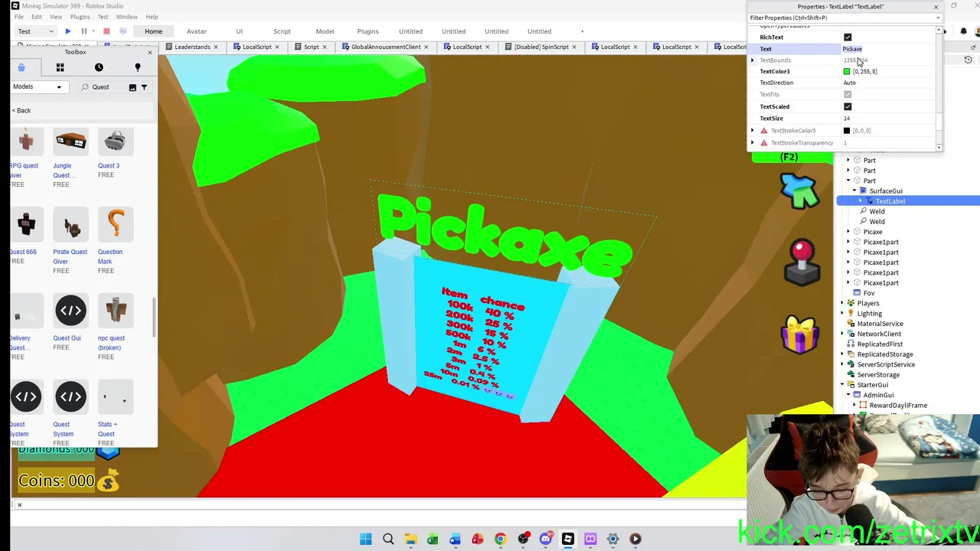Close the Leaderstands tab
Screen dimensions: 980x551
pyautogui.click(x=215, y=47)
